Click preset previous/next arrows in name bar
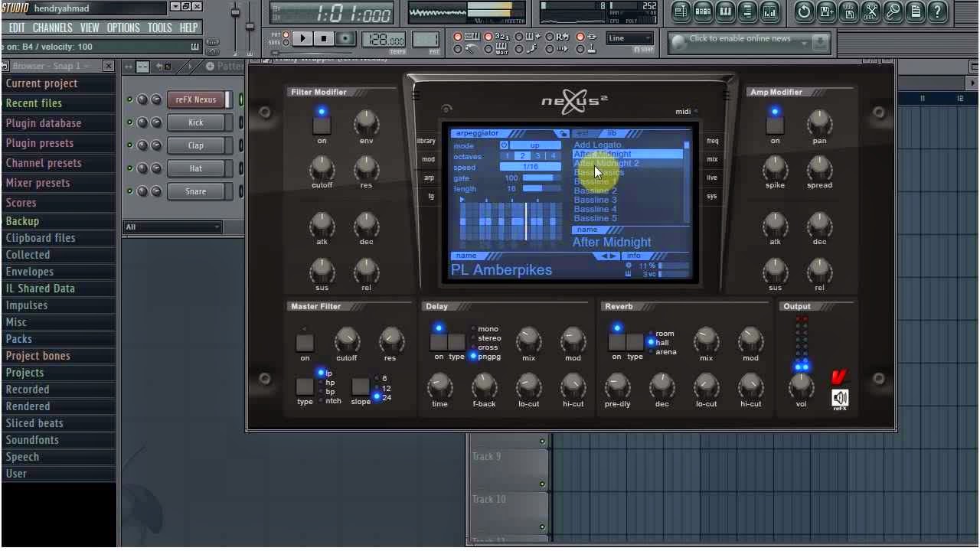This screenshot has height=551, width=980. (x=609, y=256)
